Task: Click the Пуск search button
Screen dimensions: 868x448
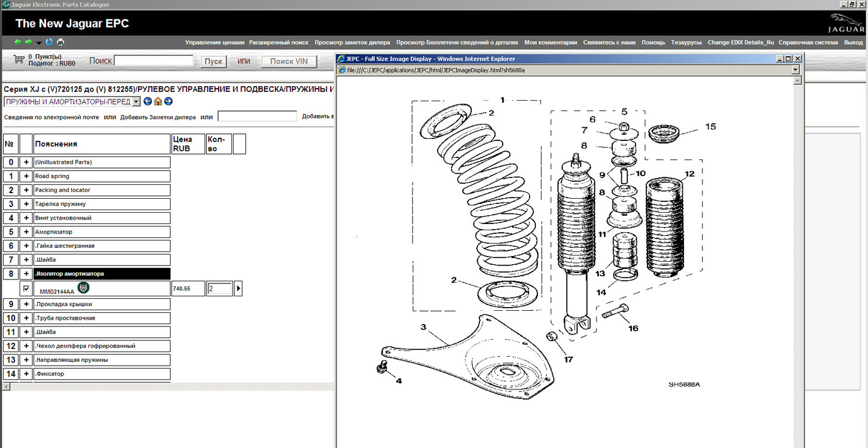Action: [x=214, y=61]
